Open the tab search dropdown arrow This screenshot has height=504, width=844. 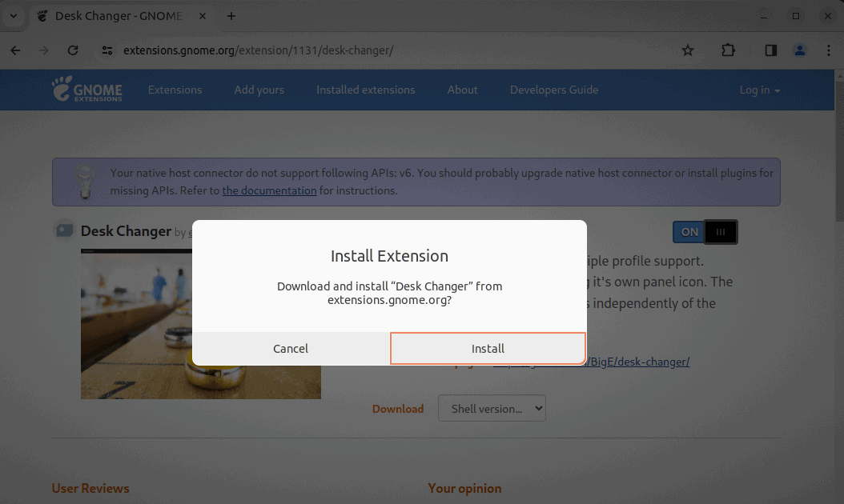click(14, 15)
